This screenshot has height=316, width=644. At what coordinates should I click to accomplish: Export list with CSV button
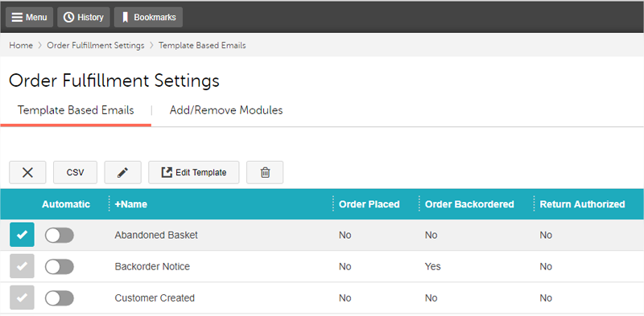[75, 172]
